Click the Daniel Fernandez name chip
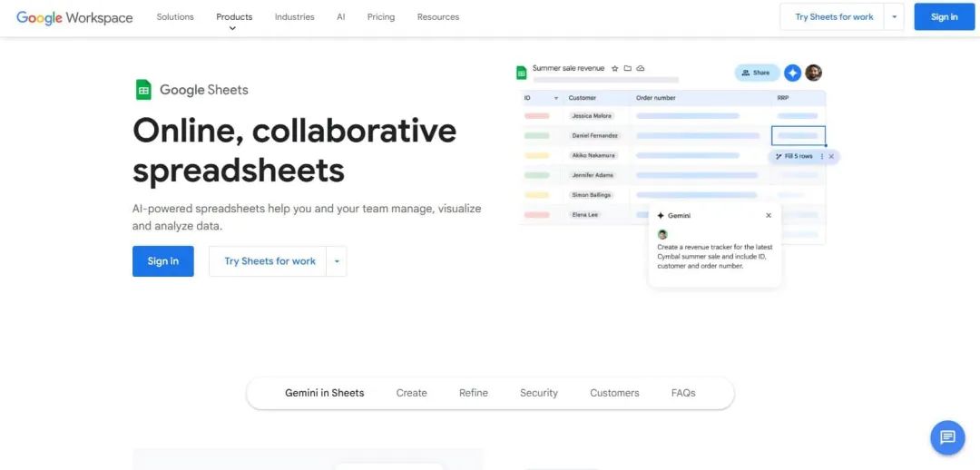This screenshot has width=980, height=470. (595, 135)
